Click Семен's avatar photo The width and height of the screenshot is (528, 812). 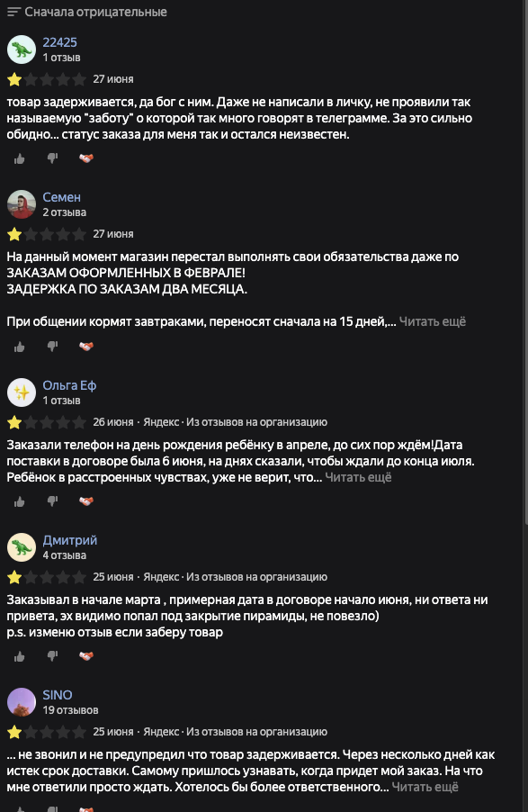(x=22, y=204)
